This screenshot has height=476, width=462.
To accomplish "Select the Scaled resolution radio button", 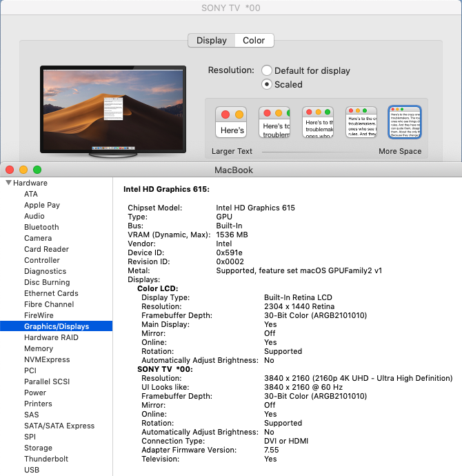I will tap(267, 84).
